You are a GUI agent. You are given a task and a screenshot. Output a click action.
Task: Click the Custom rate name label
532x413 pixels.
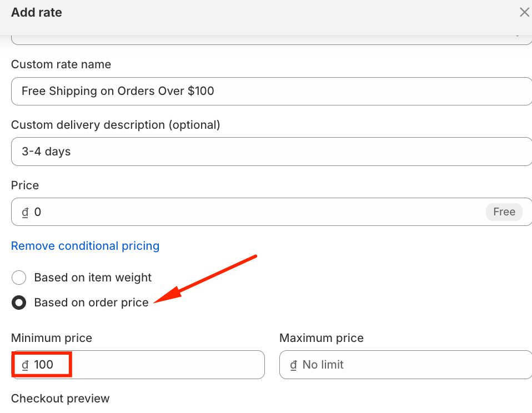(61, 64)
